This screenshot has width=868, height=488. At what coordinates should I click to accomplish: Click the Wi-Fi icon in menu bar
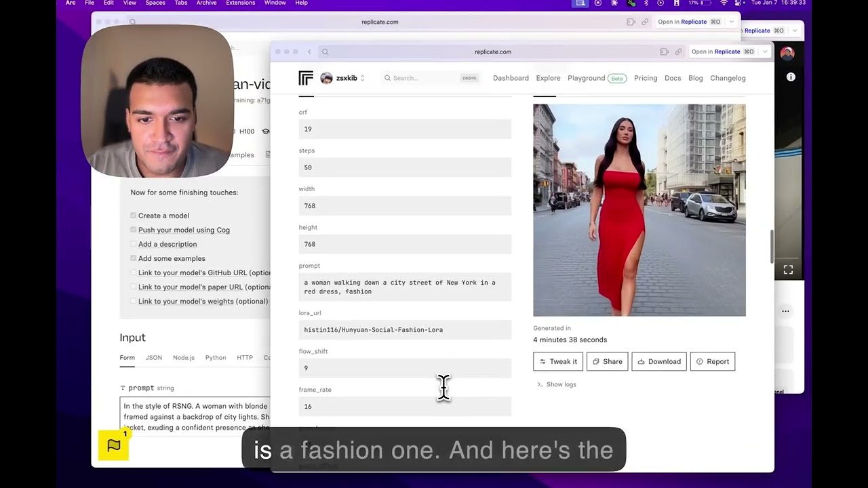[x=724, y=3]
